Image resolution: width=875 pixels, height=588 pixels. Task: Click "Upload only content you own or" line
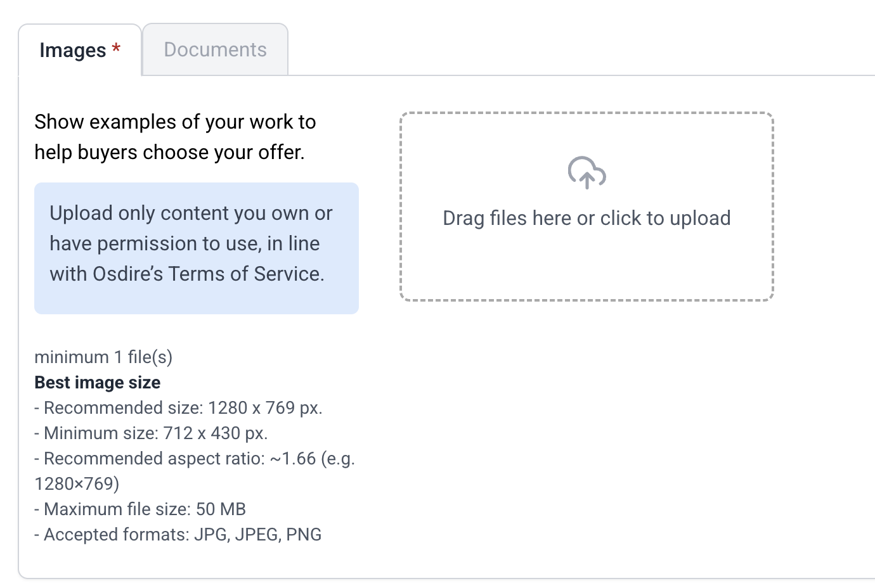191,213
